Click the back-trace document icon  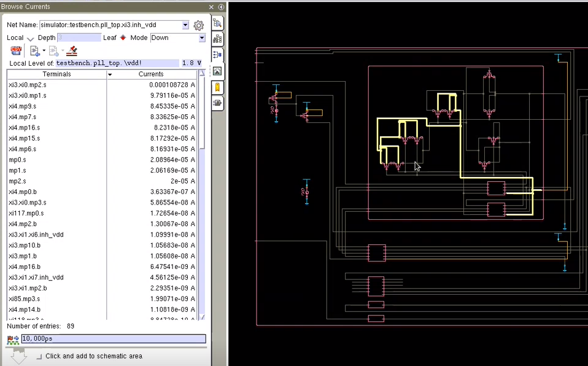34,51
